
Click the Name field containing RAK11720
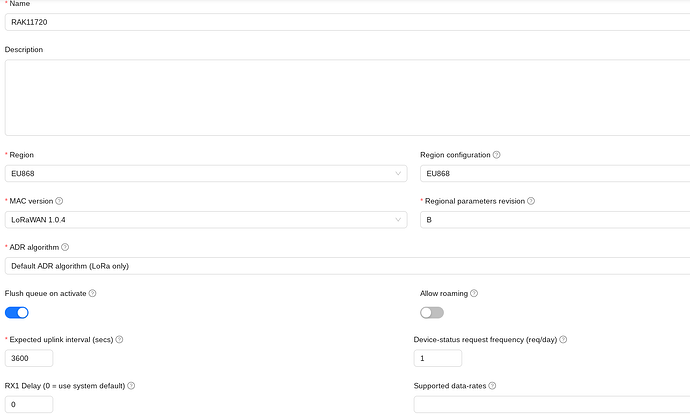pos(345,22)
